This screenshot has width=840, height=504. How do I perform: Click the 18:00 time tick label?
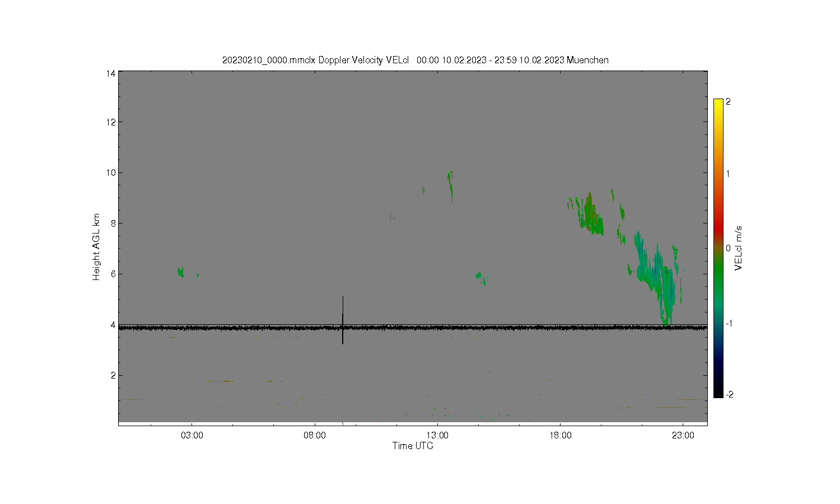coord(560,436)
